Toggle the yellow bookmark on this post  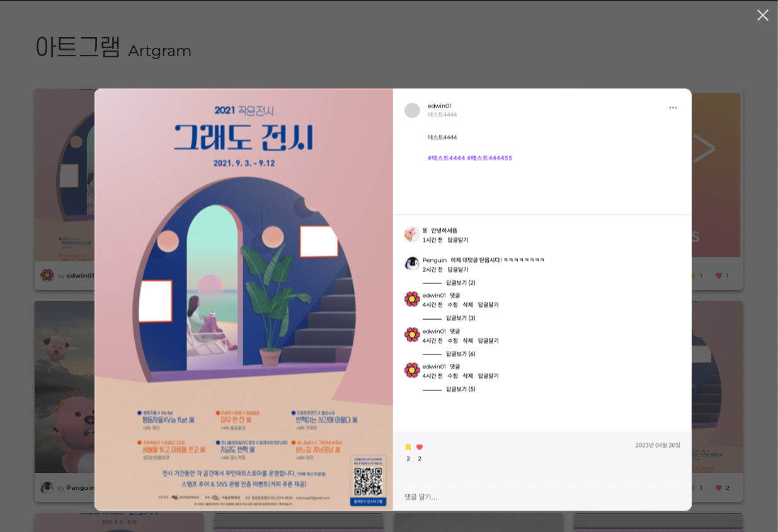click(x=408, y=448)
